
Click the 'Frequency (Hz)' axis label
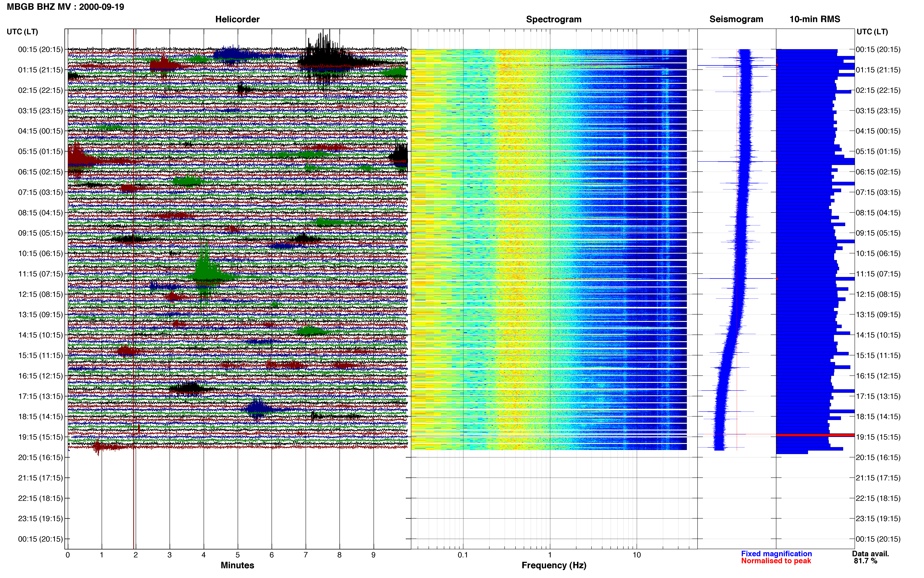[554, 565]
